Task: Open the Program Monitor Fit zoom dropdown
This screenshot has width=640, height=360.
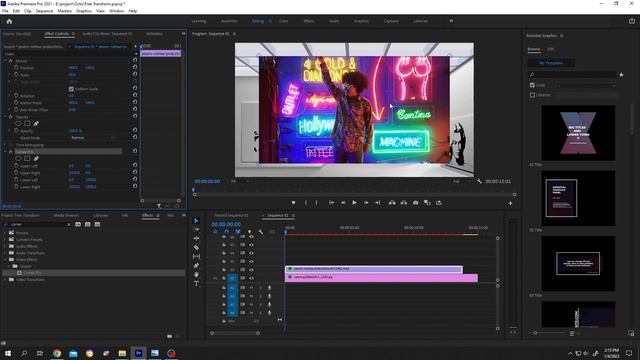Action: coord(240,181)
